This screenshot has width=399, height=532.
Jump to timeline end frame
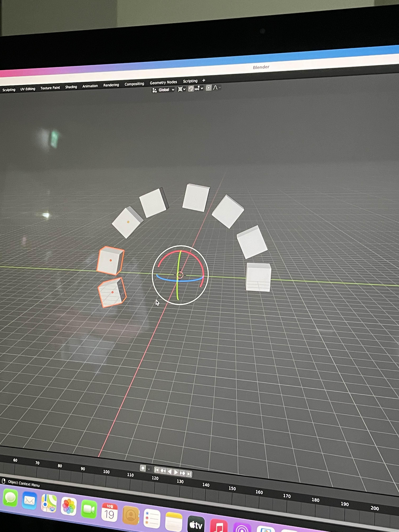coord(189,474)
